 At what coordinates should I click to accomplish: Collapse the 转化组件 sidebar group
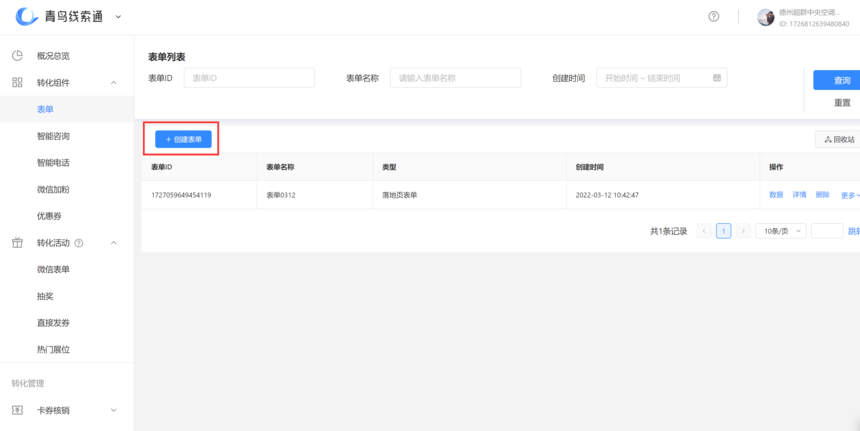[113, 83]
